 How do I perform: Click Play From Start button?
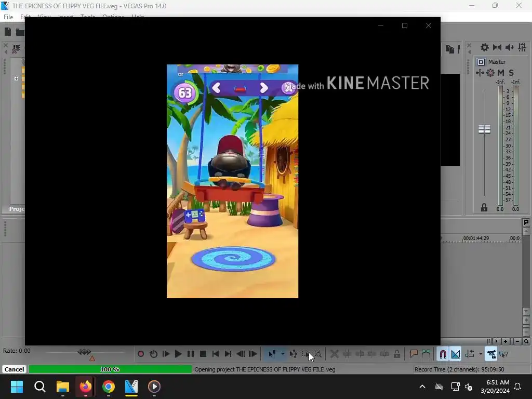pyautogui.click(x=166, y=354)
